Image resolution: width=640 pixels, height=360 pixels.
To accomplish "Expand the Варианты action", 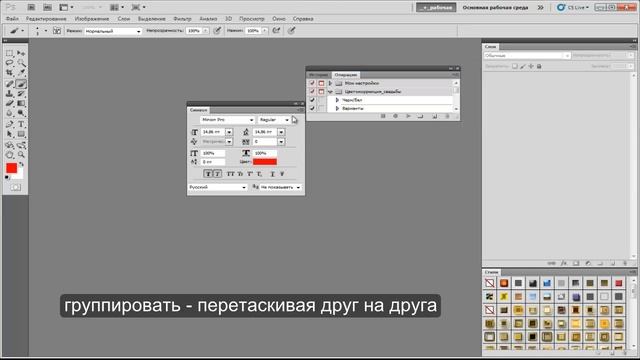I will [x=337, y=109].
